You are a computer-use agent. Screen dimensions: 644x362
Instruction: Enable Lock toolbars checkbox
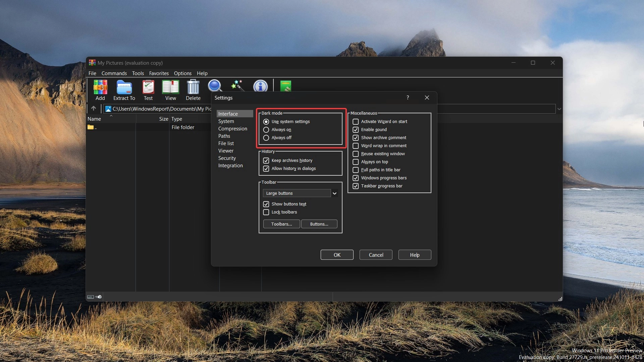266,212
